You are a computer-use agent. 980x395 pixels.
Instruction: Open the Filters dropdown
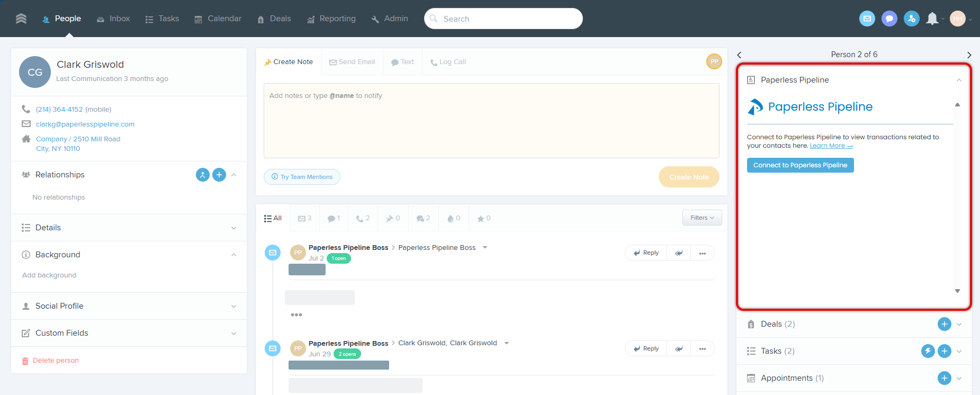click(702, 218)
